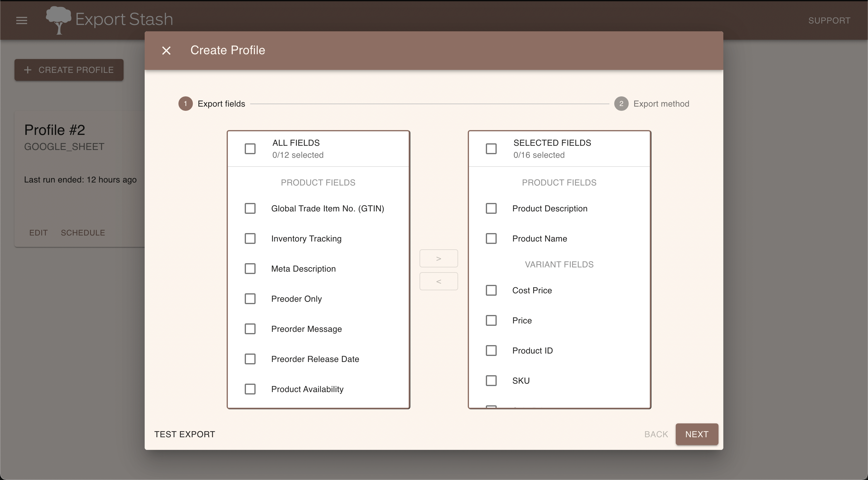The image size is (868, 480).
Task: Click the Export Stash title text
Action: pyautogui.click(x=124, y=19)
